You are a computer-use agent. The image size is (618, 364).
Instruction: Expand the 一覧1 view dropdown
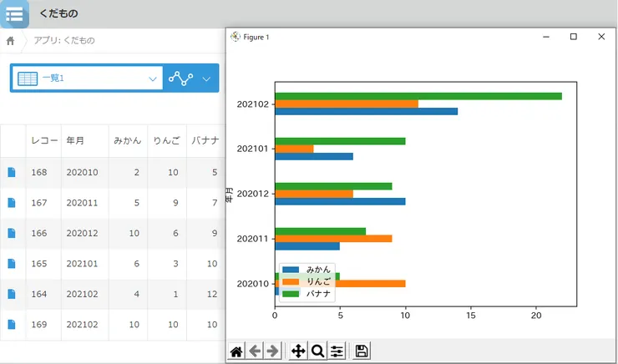(153, 78)
